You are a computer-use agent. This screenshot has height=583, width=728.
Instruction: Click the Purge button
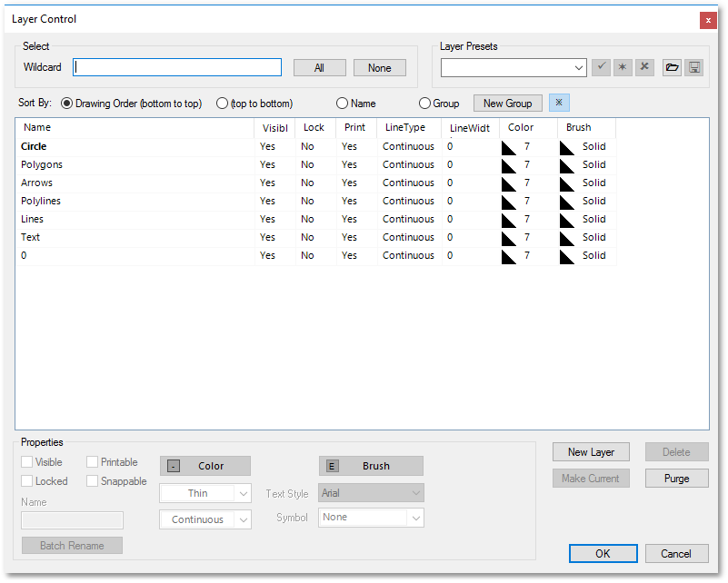tap(676, 479)
